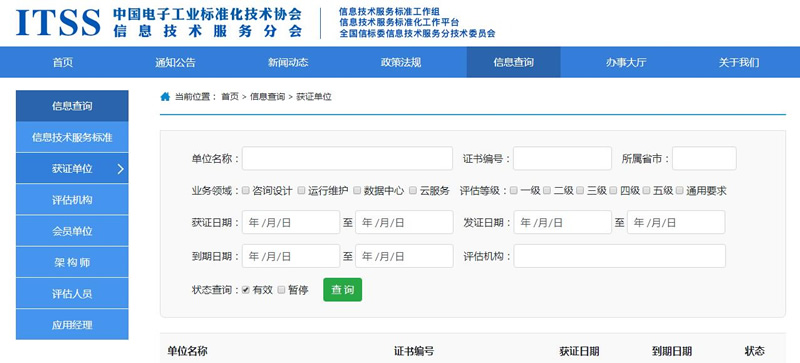Check the 一级 evaluation level box
Screen dimensions: 800x363
pos(514,190)
